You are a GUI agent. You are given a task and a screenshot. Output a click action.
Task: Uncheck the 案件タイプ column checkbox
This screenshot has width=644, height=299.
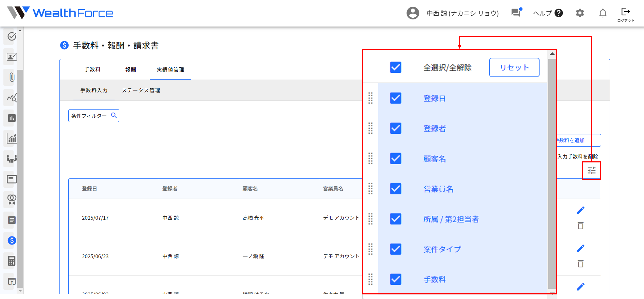coord(395,249)
